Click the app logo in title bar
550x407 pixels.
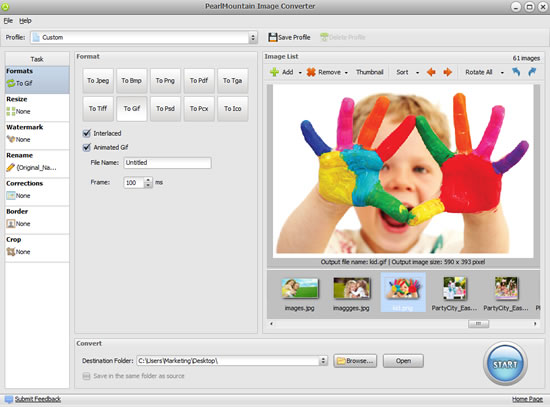[5, 6]
